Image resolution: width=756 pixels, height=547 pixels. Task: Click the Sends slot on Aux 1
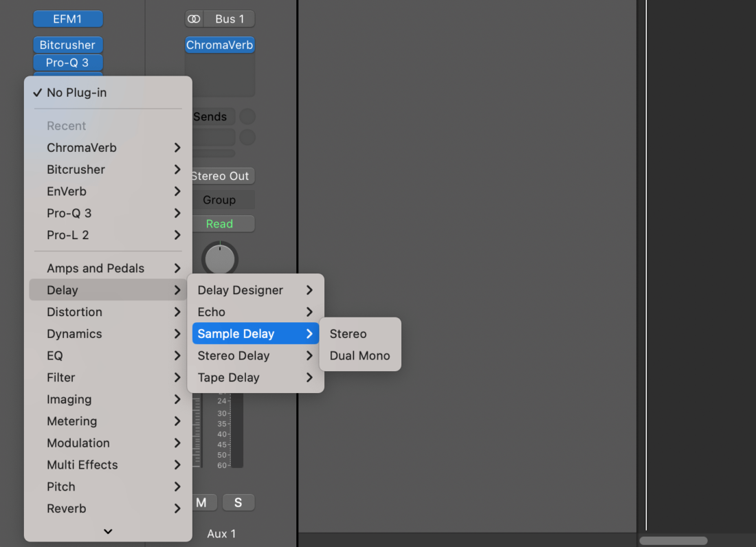click(x=214, y=117)
